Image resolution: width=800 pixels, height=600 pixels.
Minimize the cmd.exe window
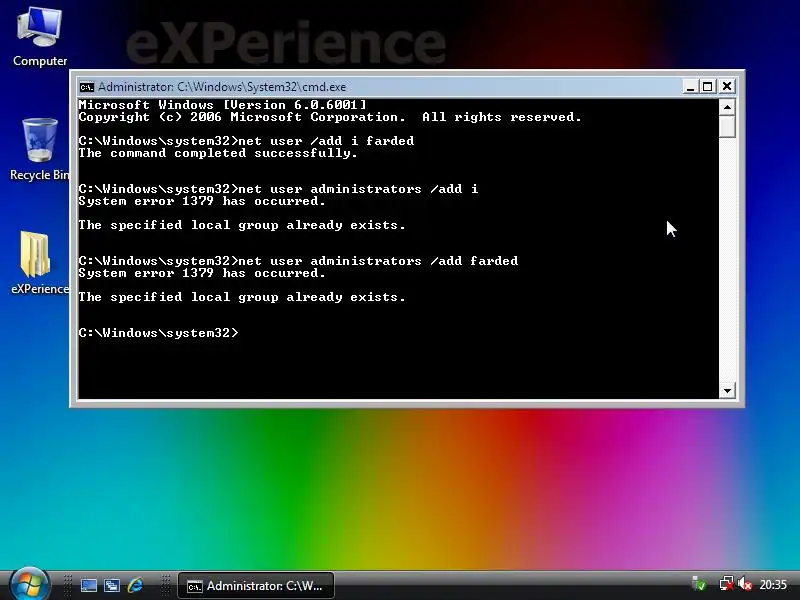pyautogui.click(x=690, y=87)
